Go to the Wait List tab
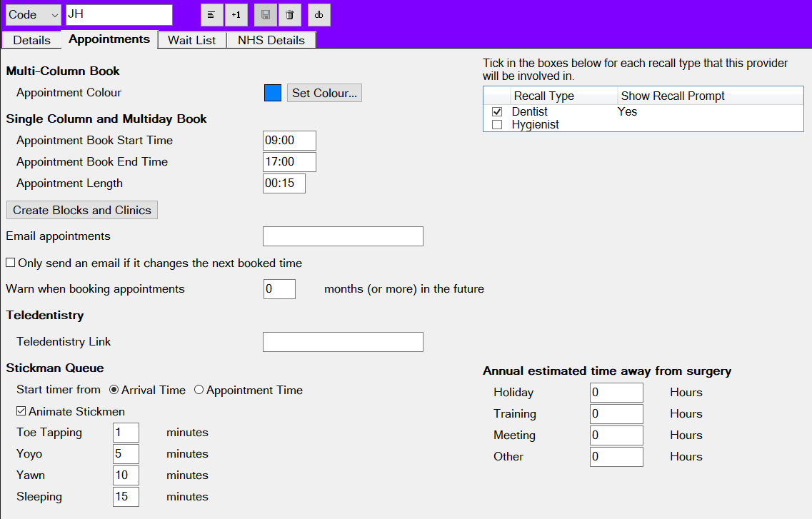 [x=191, y=40]
